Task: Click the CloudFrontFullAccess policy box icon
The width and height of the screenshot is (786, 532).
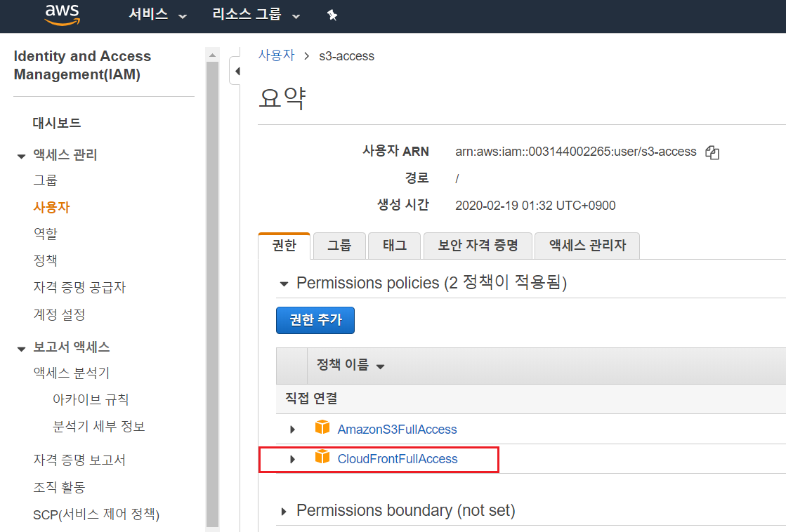Action: tap(322, 458)
